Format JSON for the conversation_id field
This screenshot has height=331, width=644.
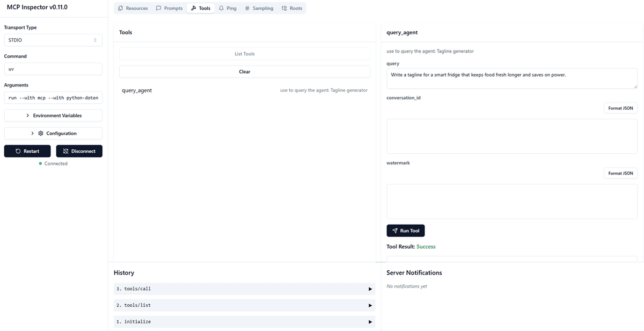point(620,108)
